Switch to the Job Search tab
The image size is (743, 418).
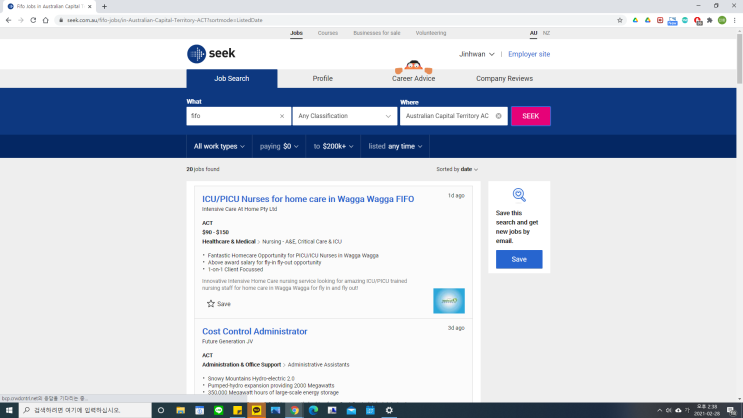[x=232, y=79]
